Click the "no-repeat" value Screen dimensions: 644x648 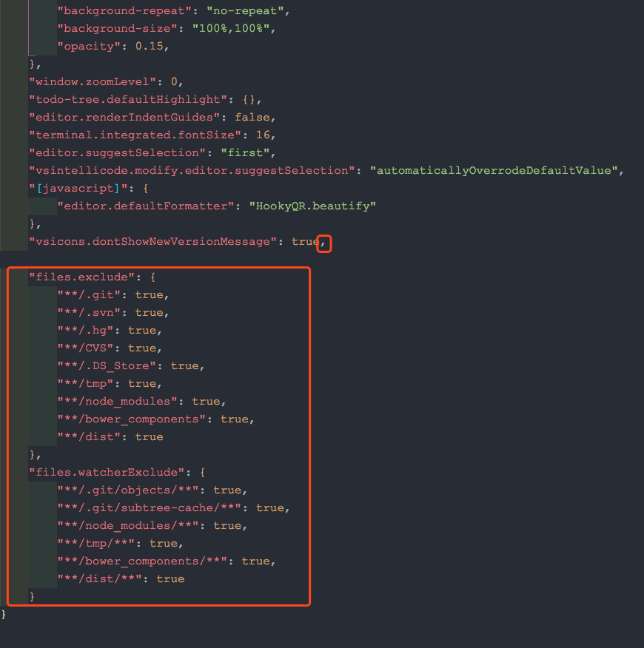tap(245, 10)
